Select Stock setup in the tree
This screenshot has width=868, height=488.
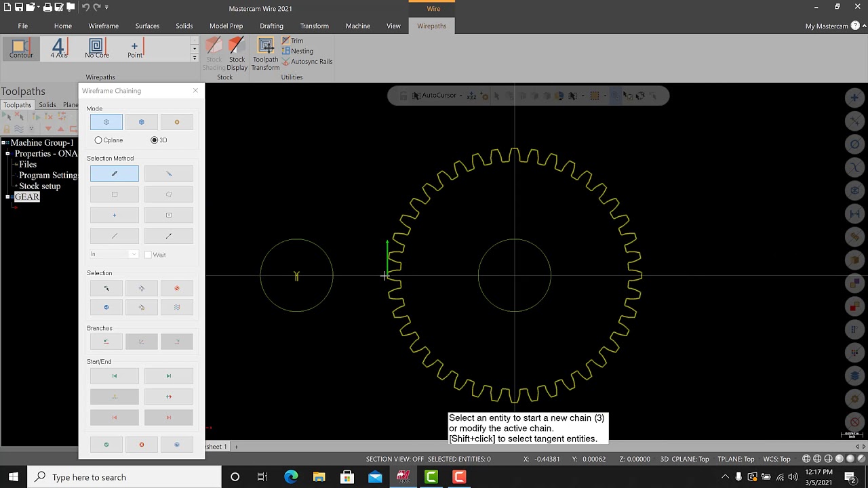[x=39, y=186]
